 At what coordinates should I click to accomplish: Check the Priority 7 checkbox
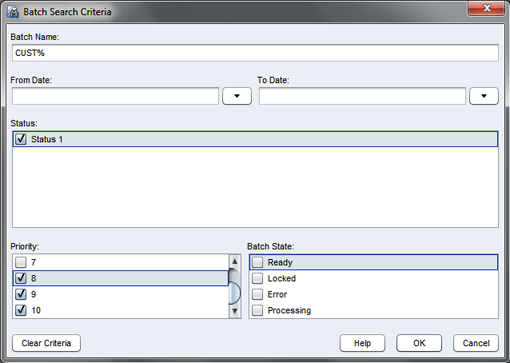tap(21, 262)
